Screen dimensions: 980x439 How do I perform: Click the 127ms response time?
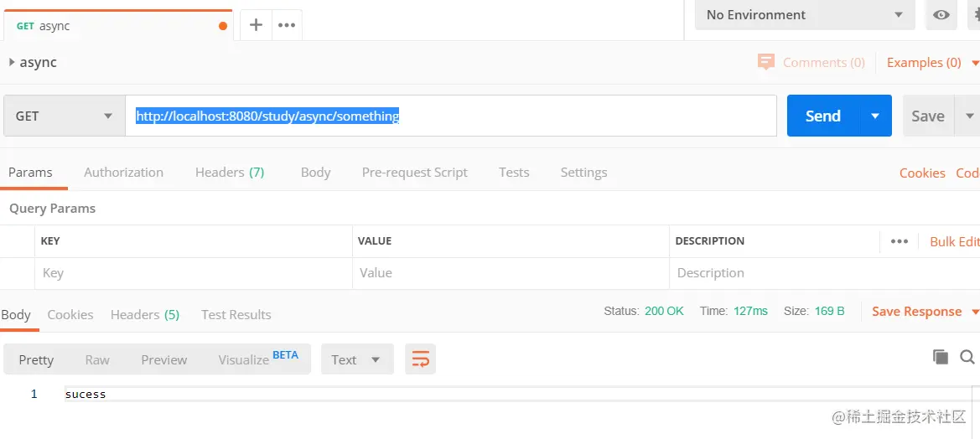pyautogui.click(x=750, y=311)
